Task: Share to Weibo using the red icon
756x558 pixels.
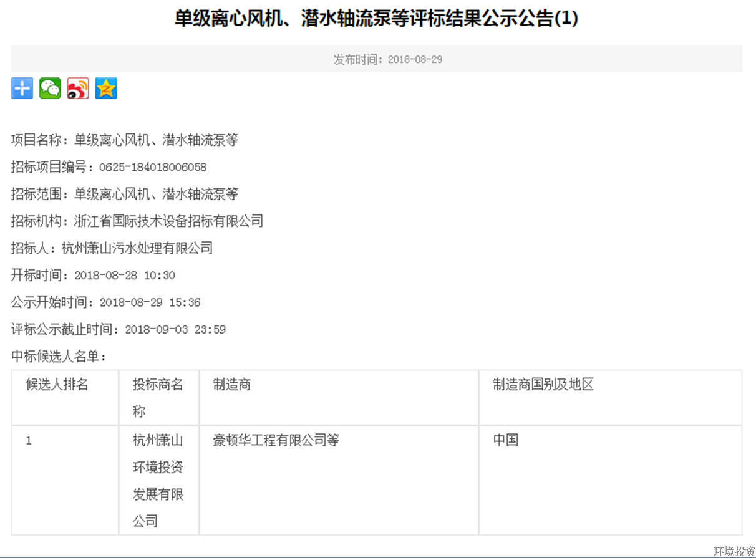Action: (x=78, y=89)
